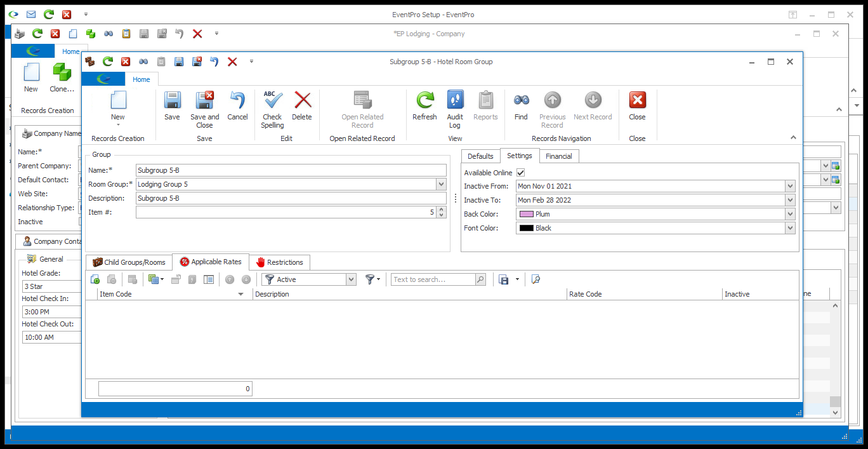This screenshot has width=868, height=449.
Task: Increase Item # with up spinner
Action: tap(442, 210)
